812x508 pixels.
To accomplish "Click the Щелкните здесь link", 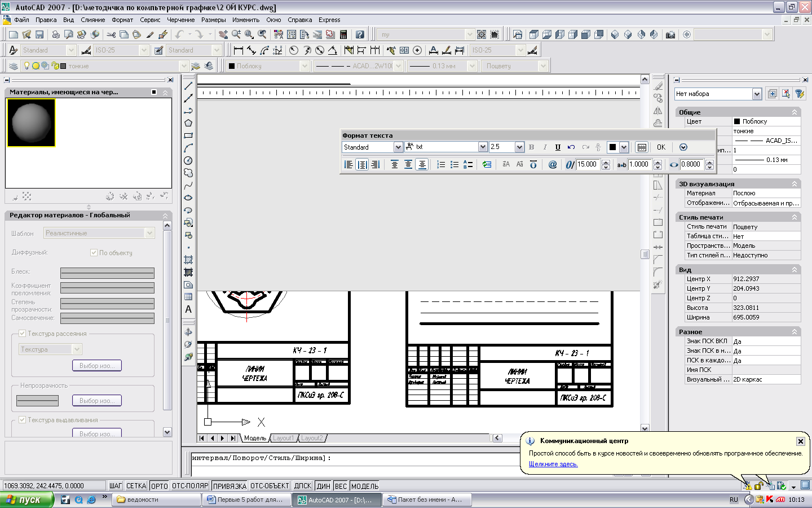I will click(x=553, y=464).
